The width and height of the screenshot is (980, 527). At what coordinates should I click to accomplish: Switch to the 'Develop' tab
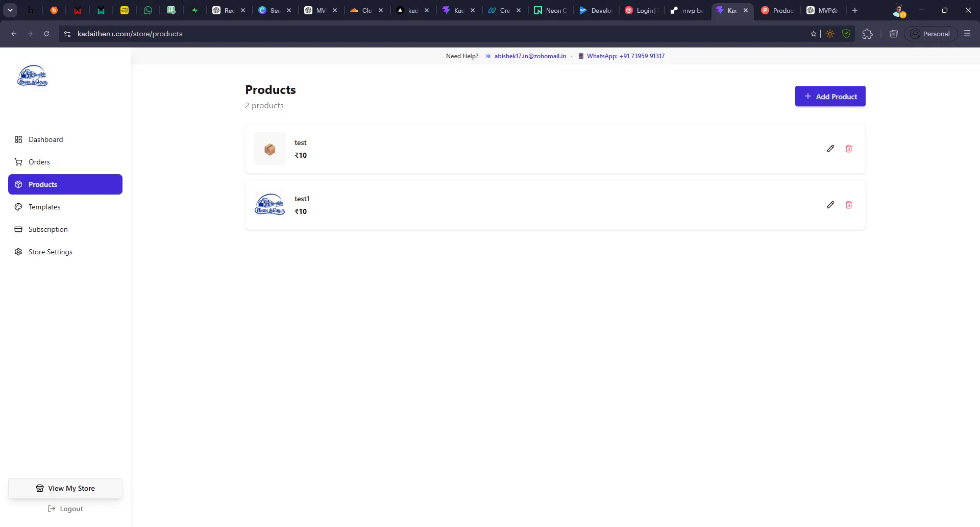click(x=596, y=10)
